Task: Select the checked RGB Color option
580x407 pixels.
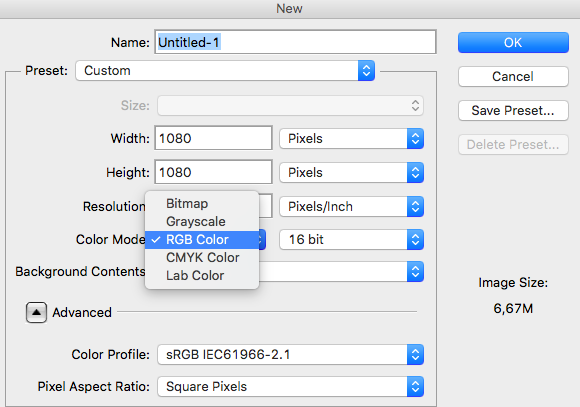Action: (x=202, y=240)
